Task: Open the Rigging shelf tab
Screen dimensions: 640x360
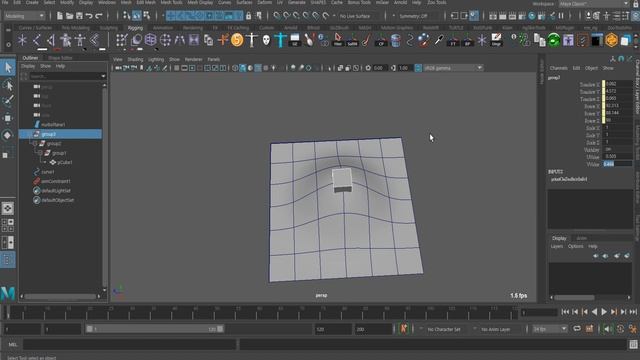Action: point(135,28)
